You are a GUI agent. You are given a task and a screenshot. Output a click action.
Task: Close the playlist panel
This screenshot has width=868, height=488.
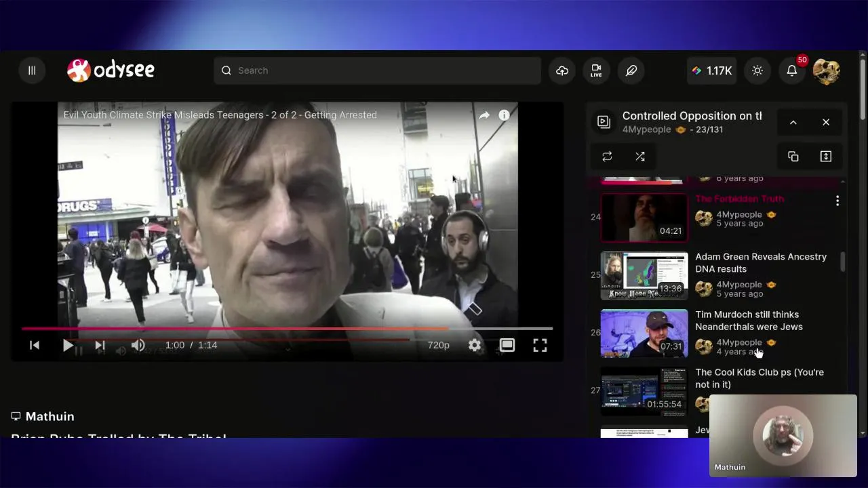point(826,123)
